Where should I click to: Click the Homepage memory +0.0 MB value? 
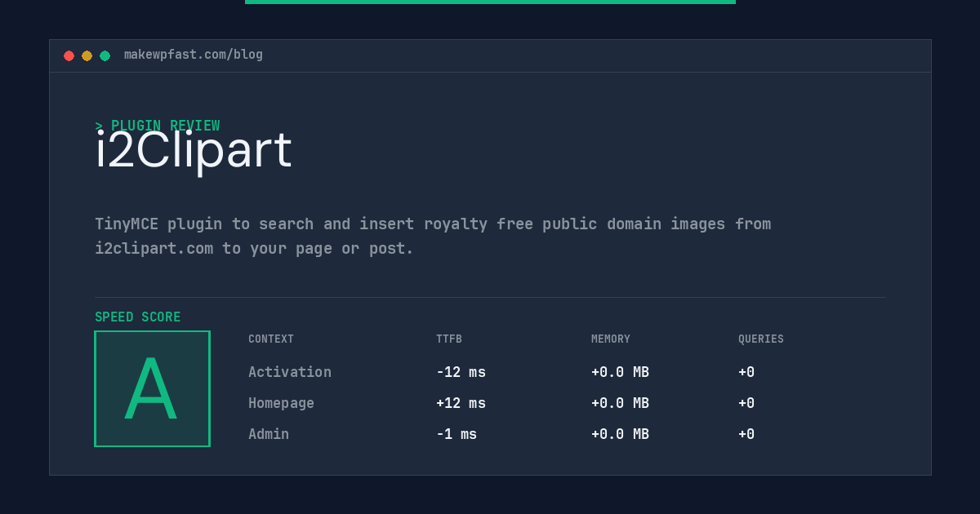click(620, 403)
